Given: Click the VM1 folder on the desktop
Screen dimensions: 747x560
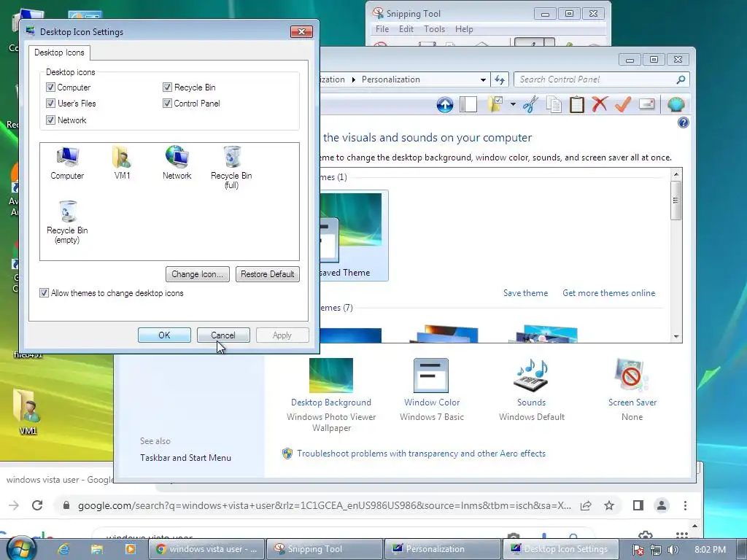Looking at the screenshot, I should point(27,411).
